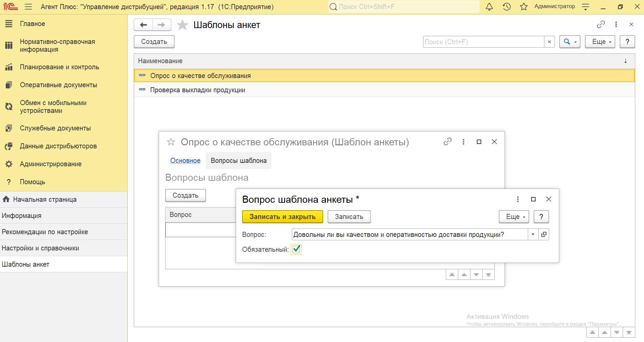Open Обмен с мобильными устройствами section
Viewport: 644px width, 342px height.
click(53, 106)
